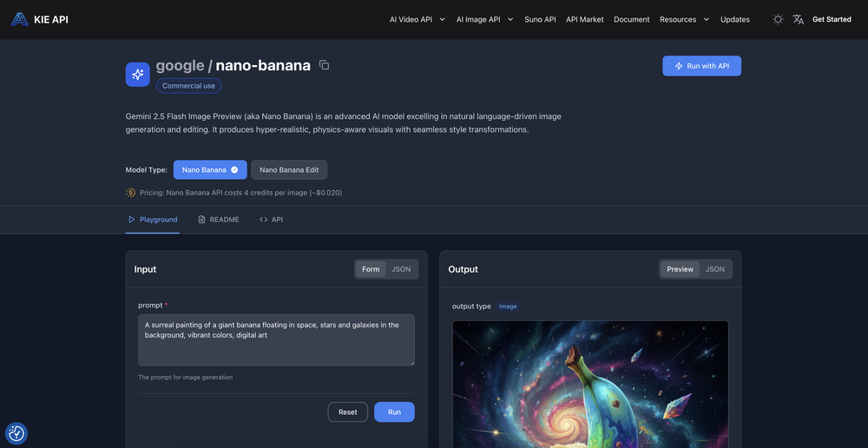Click the pricing coin icon
Image resolution: width=868 pixels, height=448 pixels.
[131, 193]
